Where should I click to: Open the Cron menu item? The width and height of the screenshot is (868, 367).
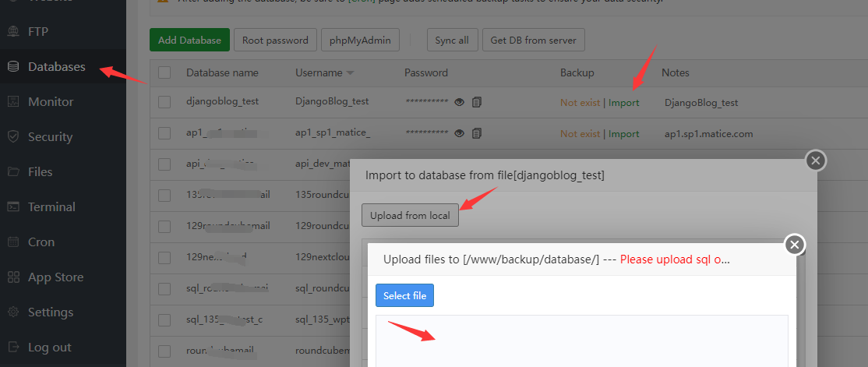pyautogui.click(x=41, y=242)
